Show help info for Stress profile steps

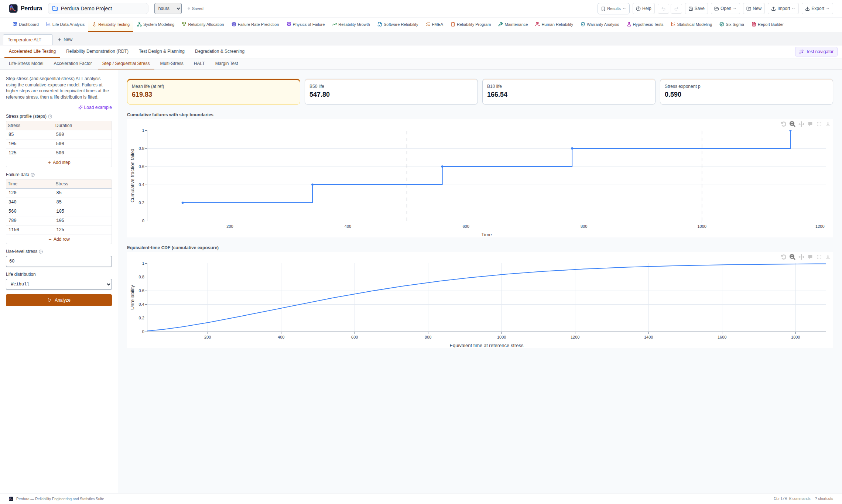click(50, 117)
